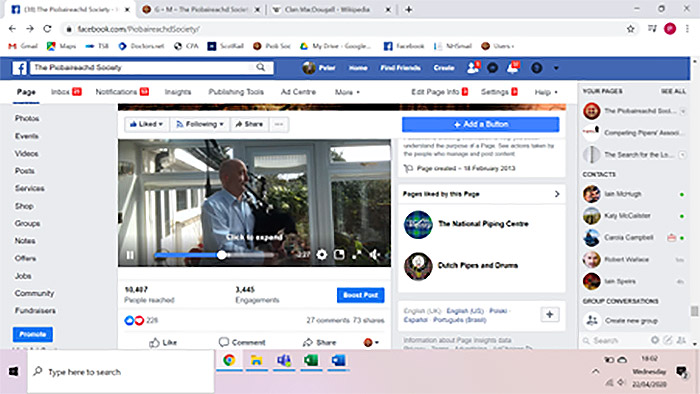Reload the page
700x394 pixels.
click(47, 29)
